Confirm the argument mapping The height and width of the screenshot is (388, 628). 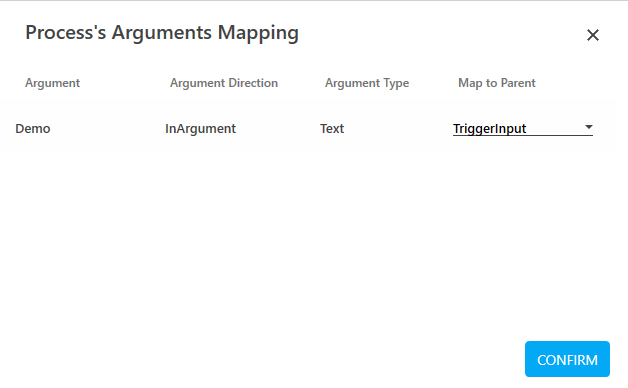pyautogui.click(x=567, y=359)
